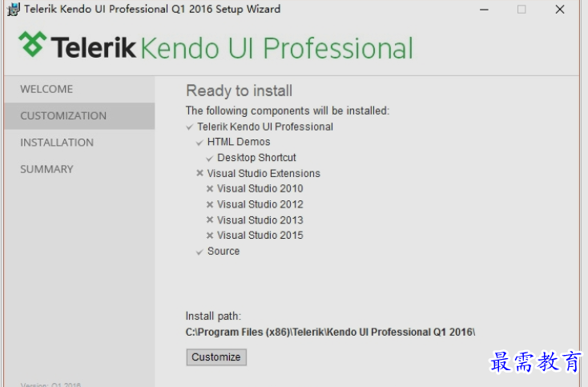
Task: Select the Desktop Shortcut component label
Action: point(257,158)
